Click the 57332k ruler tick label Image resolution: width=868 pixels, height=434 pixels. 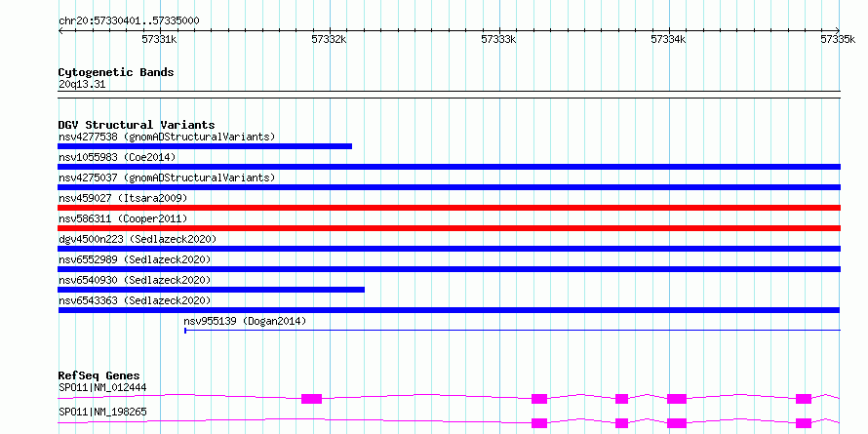tap(330, 39)
